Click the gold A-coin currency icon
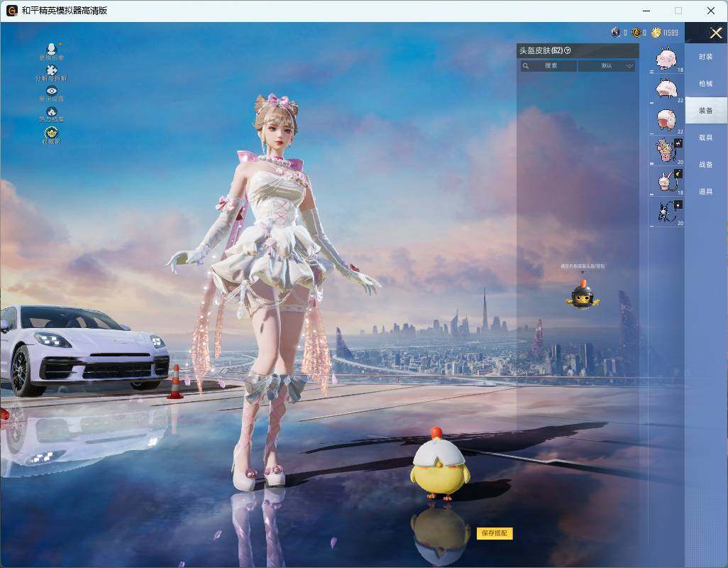 [636, 33]
